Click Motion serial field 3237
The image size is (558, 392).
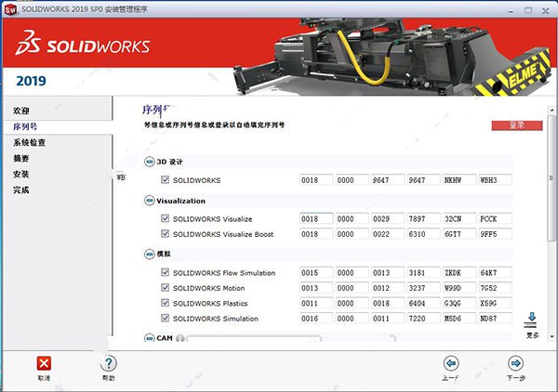423,288
